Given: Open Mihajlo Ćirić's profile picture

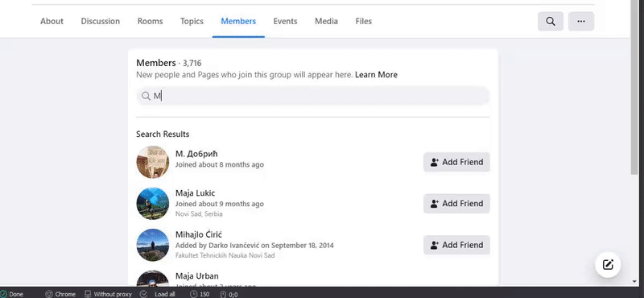Looking at the screenshot, I should pos(153,245).
